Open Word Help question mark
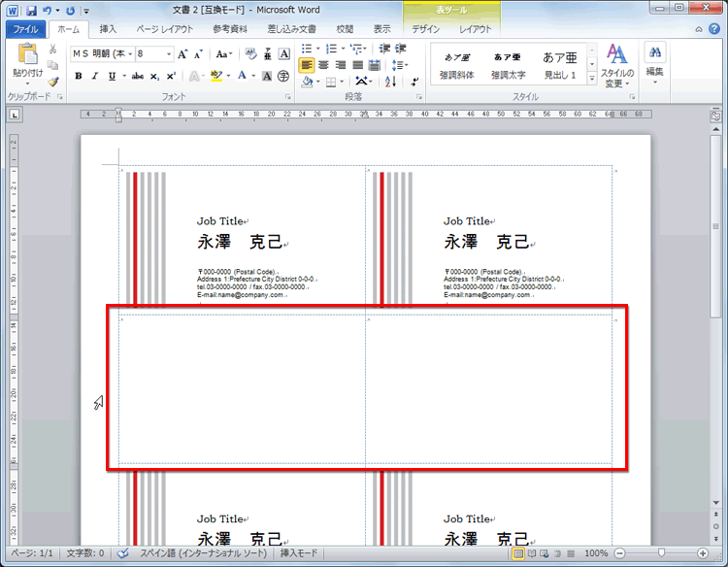The height and width of the screenshot is (567, 728). [714, 29]
